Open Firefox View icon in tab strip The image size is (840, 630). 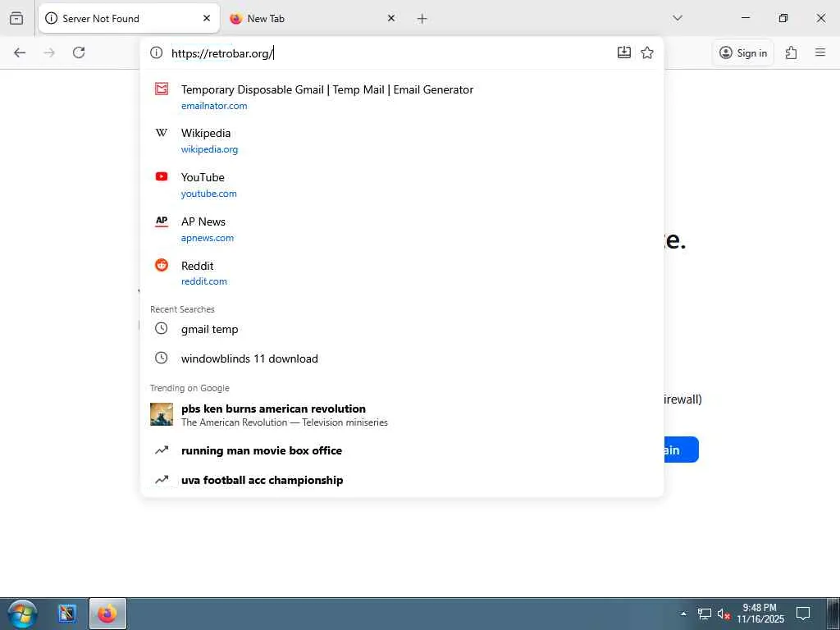coord(16,18)
